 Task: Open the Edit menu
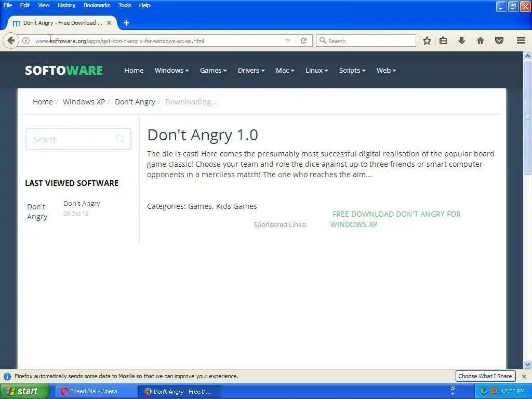click(25, 5)
